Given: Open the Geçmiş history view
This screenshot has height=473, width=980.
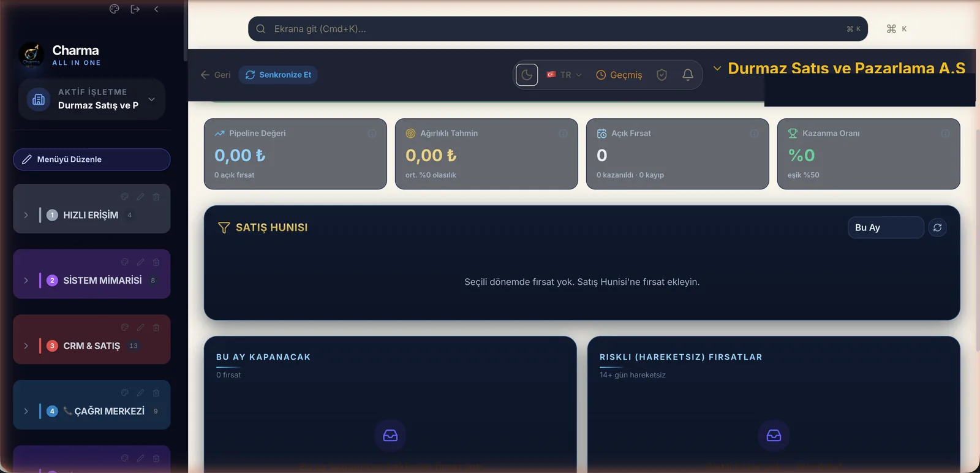Looking at the screenshot, I should click(x=619, y=75).
